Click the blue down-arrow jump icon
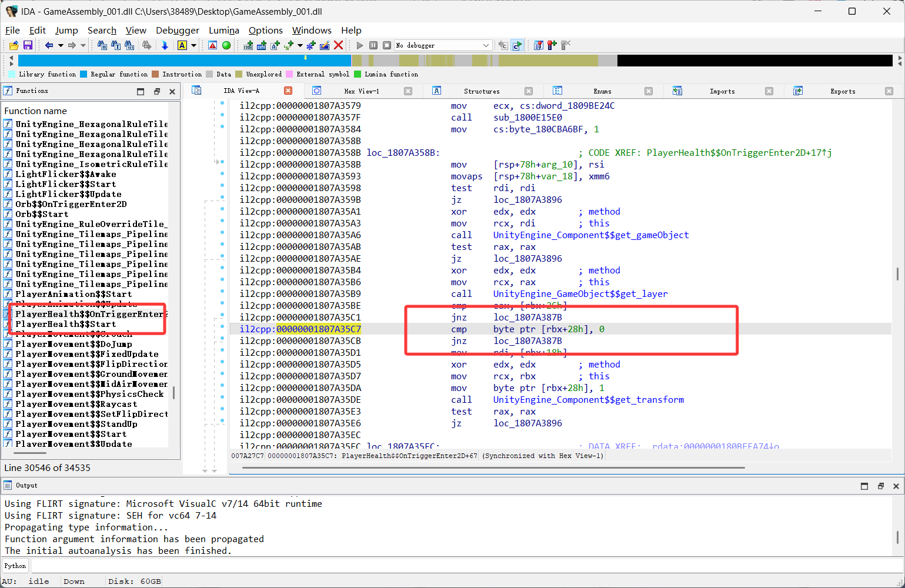Image resolution: width=905 pixels, height=588 pixels. point(165,45)
